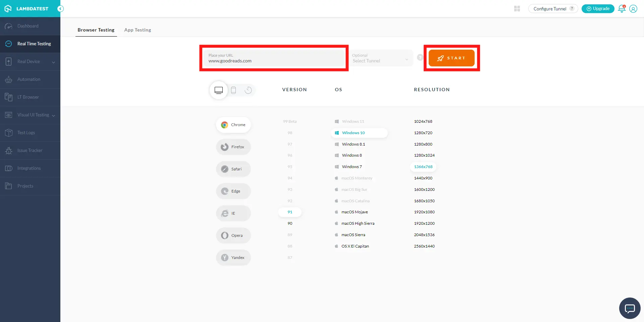The image size is (644, 322).
Task: Select the Safari browser icon
Action: click(x=233, y=169)
